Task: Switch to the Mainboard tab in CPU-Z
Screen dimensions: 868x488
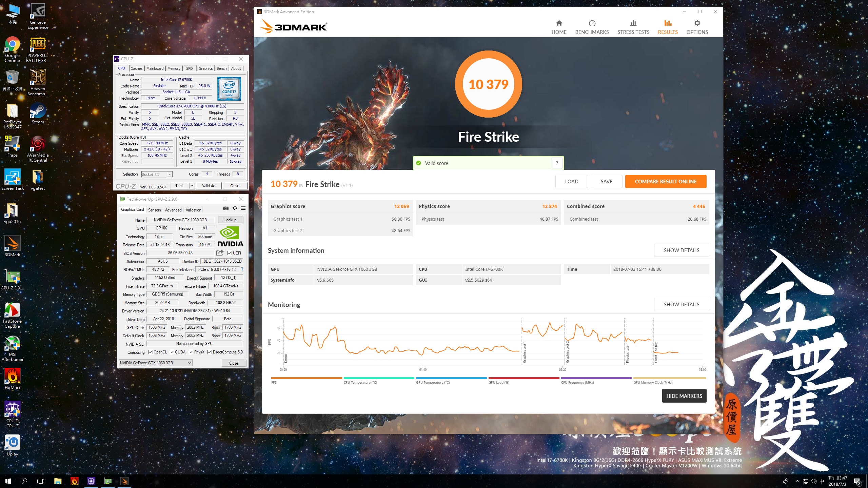Action: point(155,68)
